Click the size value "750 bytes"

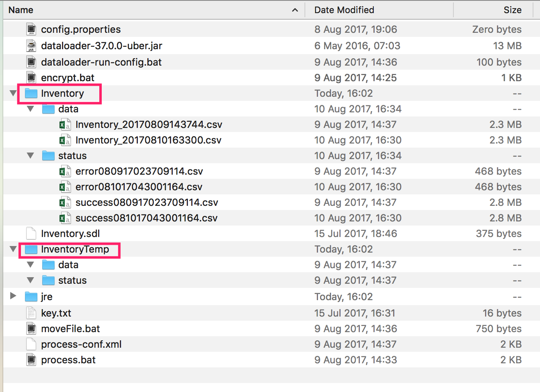click(x=499, y=329)
